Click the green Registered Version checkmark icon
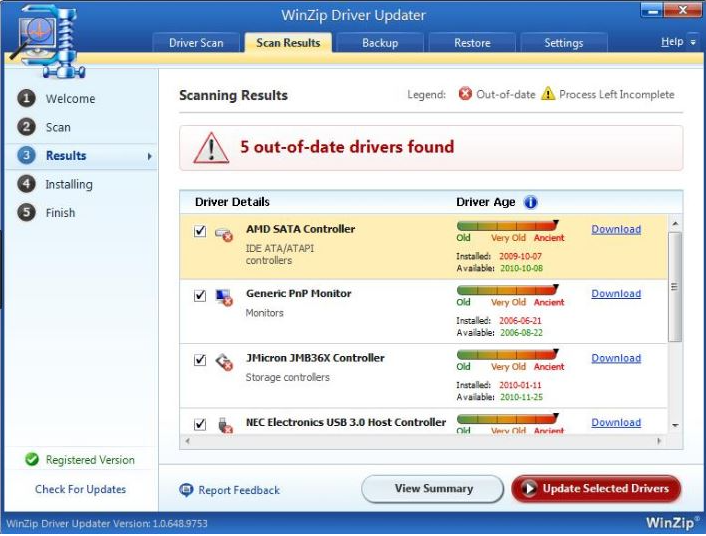The height and width of the screenshot is (536, 706). click(30, 460)
